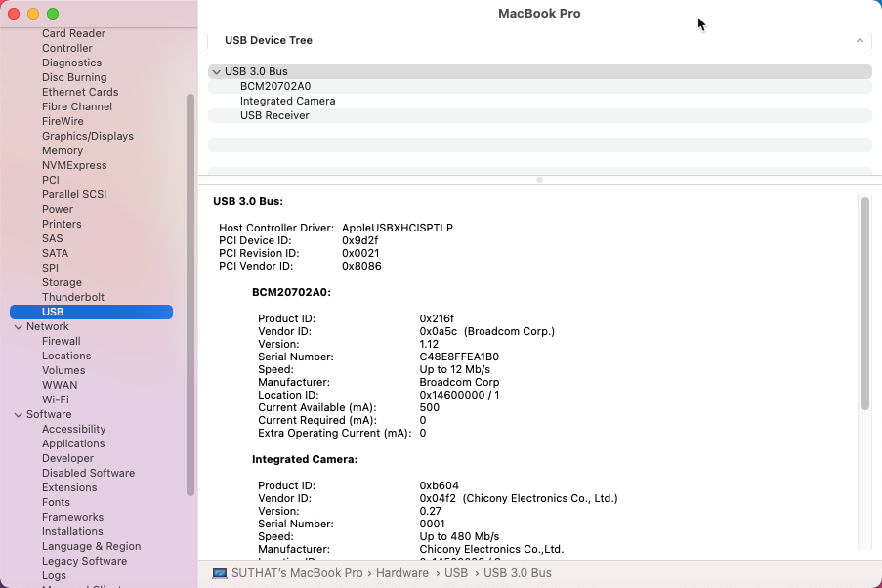Open Storage in the sidebar
The width and height of the screenshot is (882, 588).
[62, 282]
